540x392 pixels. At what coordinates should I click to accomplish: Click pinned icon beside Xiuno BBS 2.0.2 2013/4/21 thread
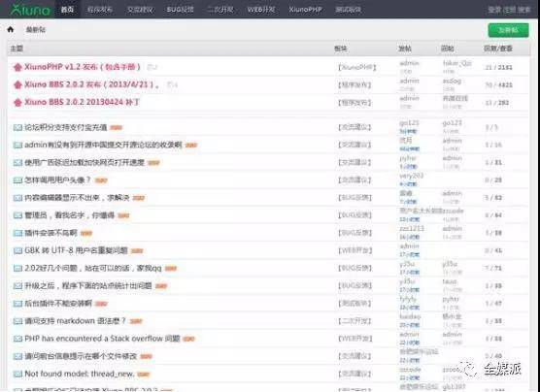(x=17, y=84)
